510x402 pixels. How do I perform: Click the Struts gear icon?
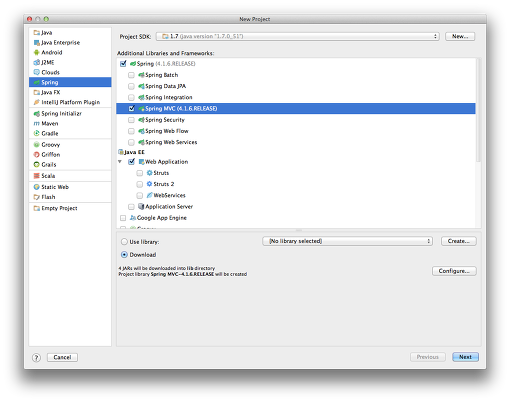(x=150, y=173)
